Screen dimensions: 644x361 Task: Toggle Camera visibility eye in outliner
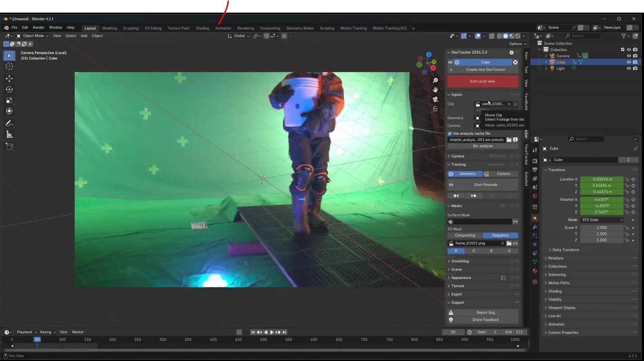coord(629,56)
